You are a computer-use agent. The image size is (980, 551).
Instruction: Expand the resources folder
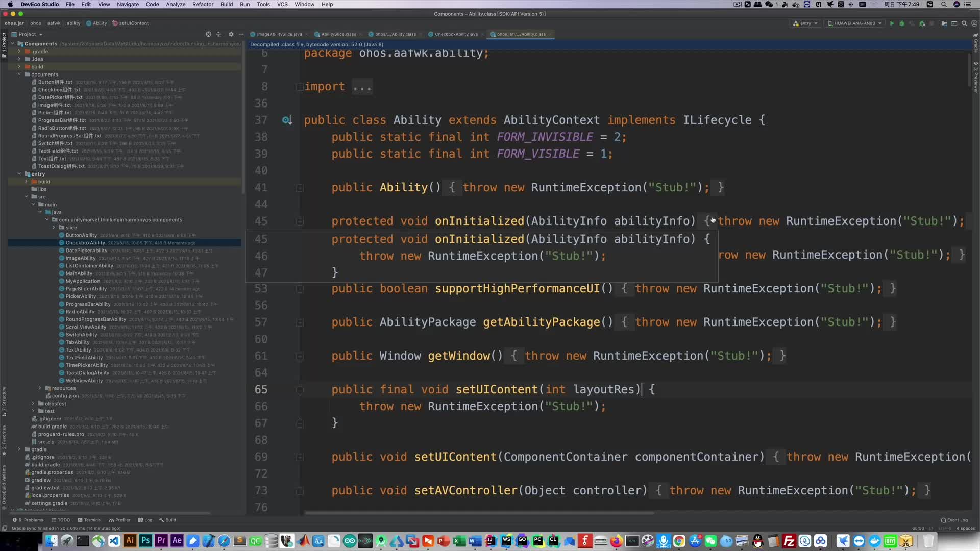(x=40, y=388)
